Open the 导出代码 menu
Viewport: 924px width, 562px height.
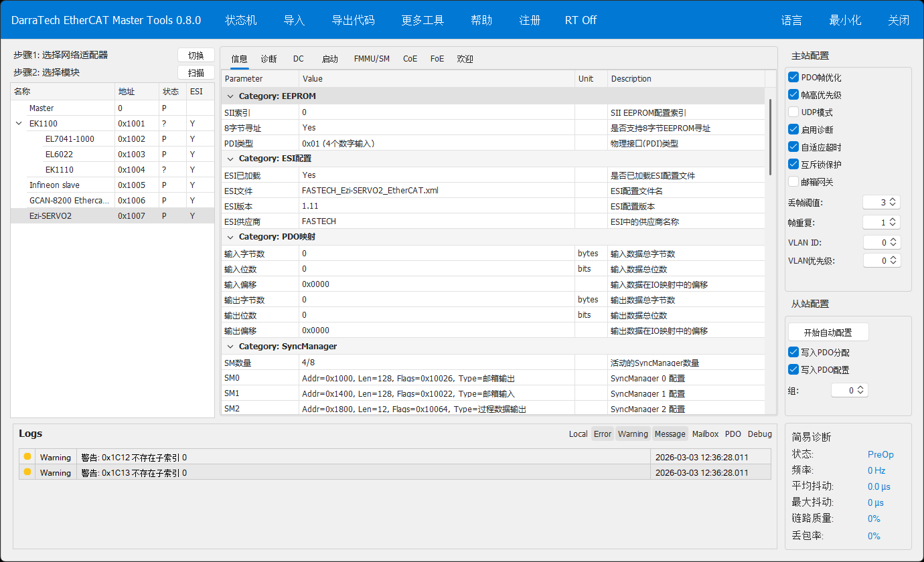click(353, 20)
